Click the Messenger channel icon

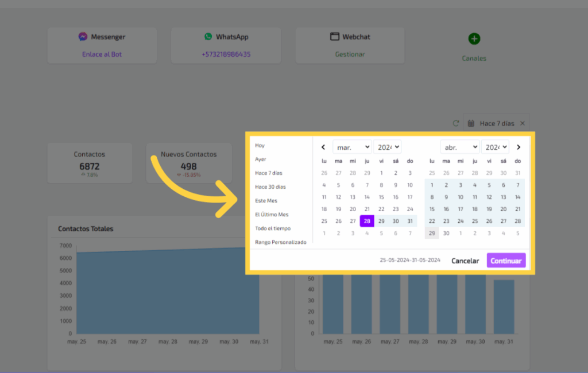point(83,37)
